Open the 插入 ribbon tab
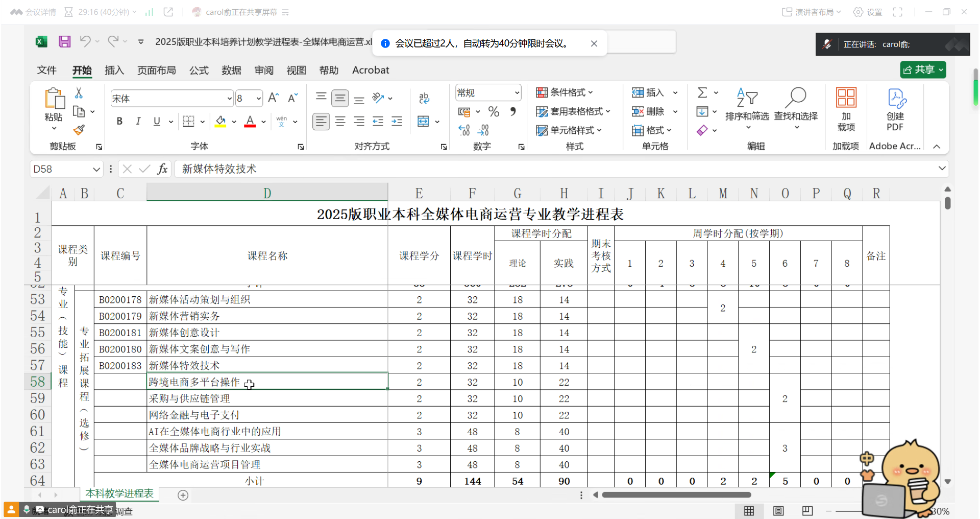Image resolution: width=980 pixels, height=519 pixels. click(x=114, y=70)
